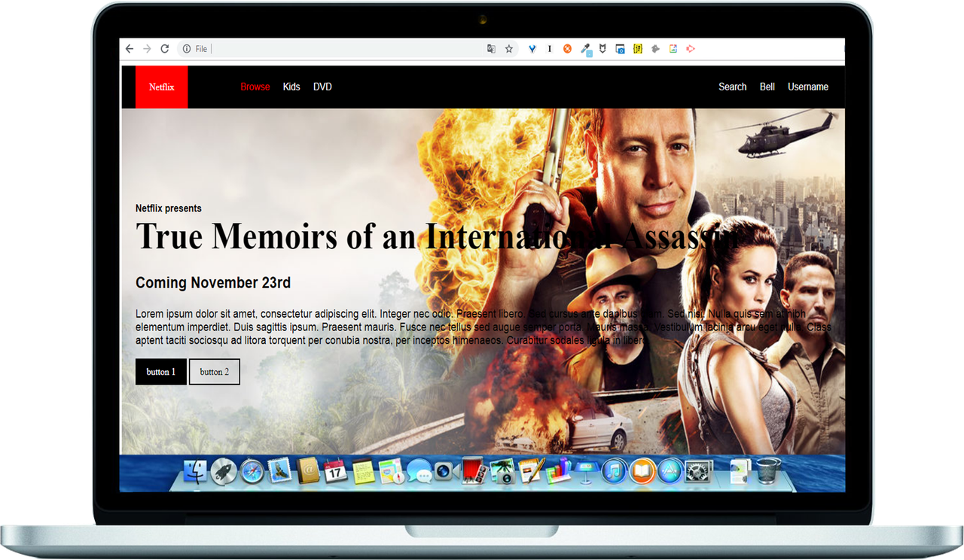Open the translate page icon in address bar
Screen dimensions: 964x560
491,49
